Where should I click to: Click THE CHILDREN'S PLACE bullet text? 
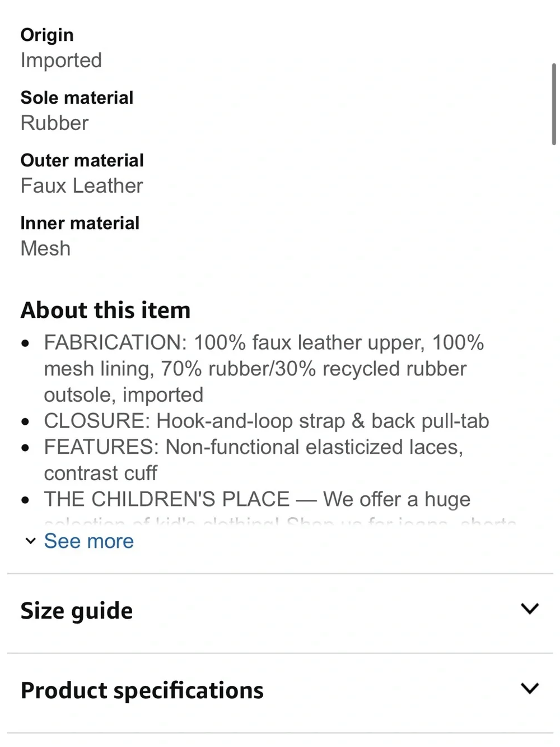tap(257, 499)
